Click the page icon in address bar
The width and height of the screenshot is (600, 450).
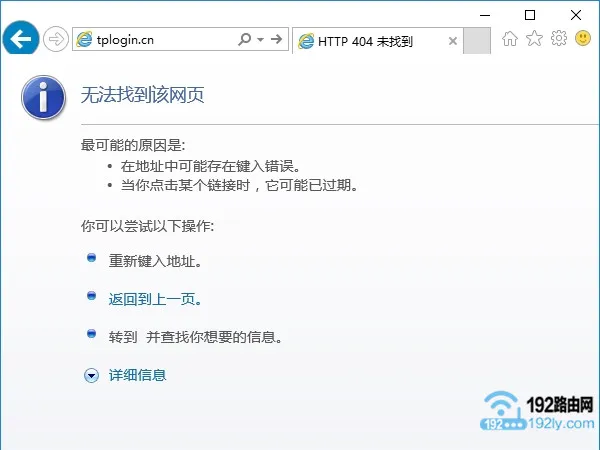click(85, 40)
